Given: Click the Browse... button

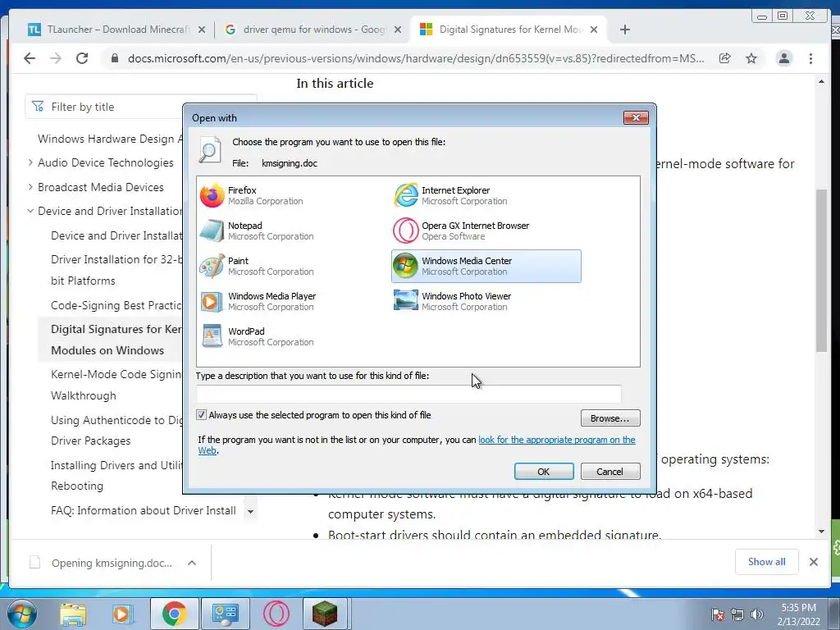Looking at the screenshot, I should pos(609,418).
